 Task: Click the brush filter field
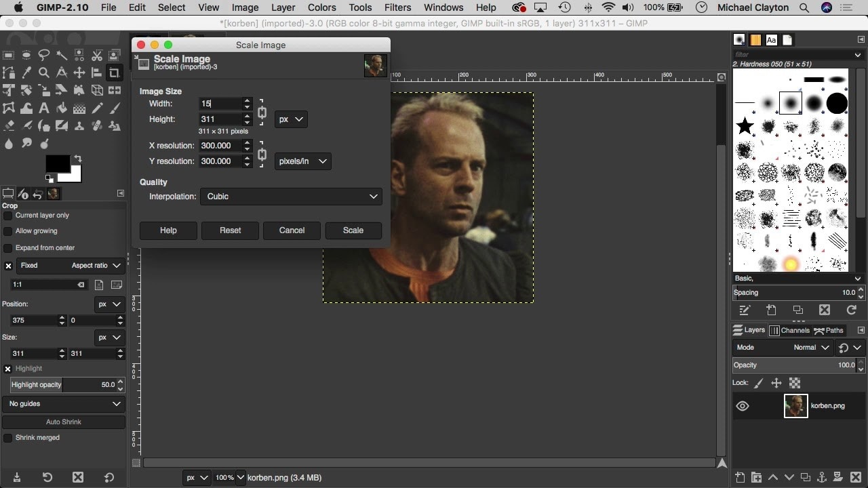click(793, 54)
